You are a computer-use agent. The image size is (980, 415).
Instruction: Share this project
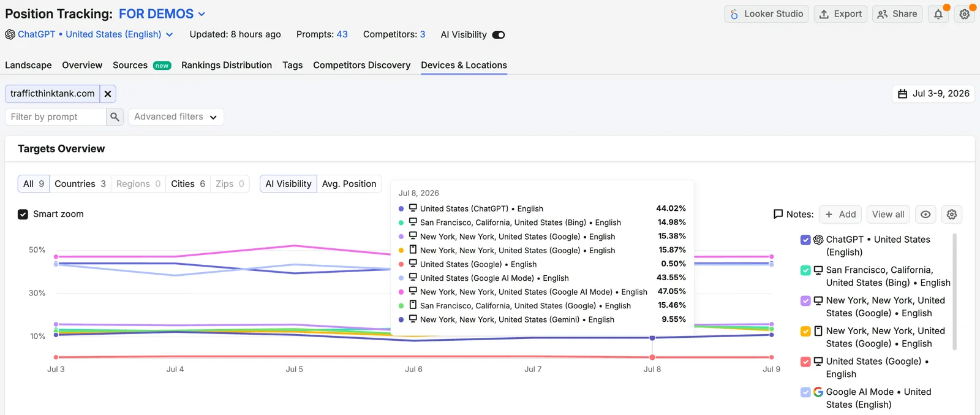click(897, 14)
